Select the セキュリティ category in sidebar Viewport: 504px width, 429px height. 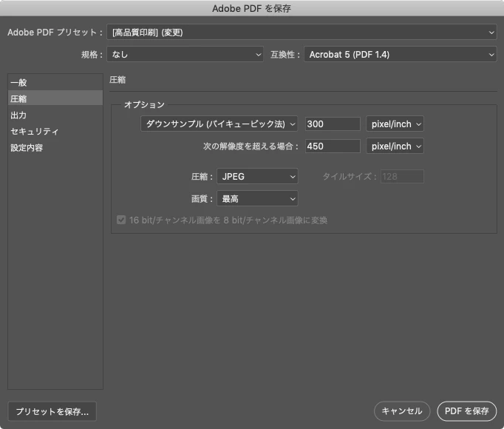click(x=55, y=132)
